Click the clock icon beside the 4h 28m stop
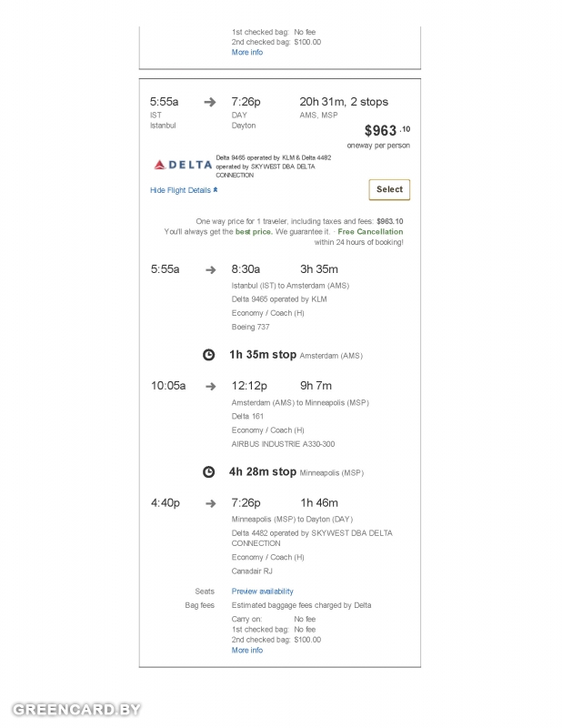 (x=208, y=472)
